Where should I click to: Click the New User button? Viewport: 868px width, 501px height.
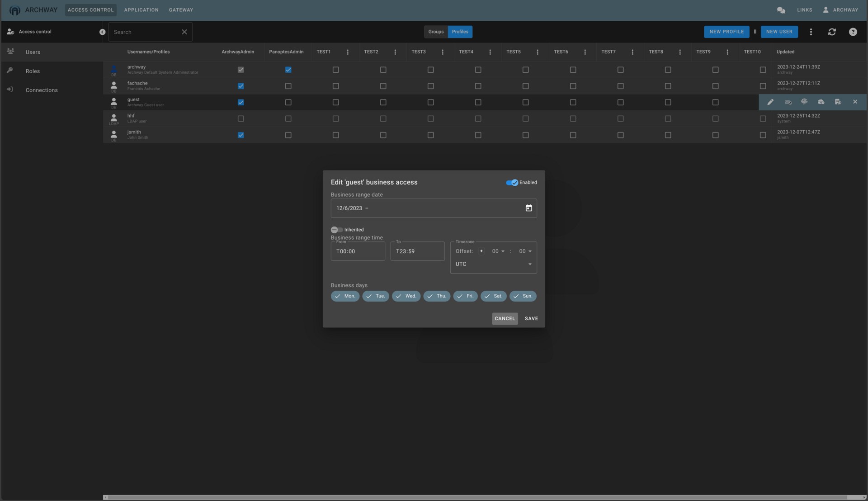point(779,32)
